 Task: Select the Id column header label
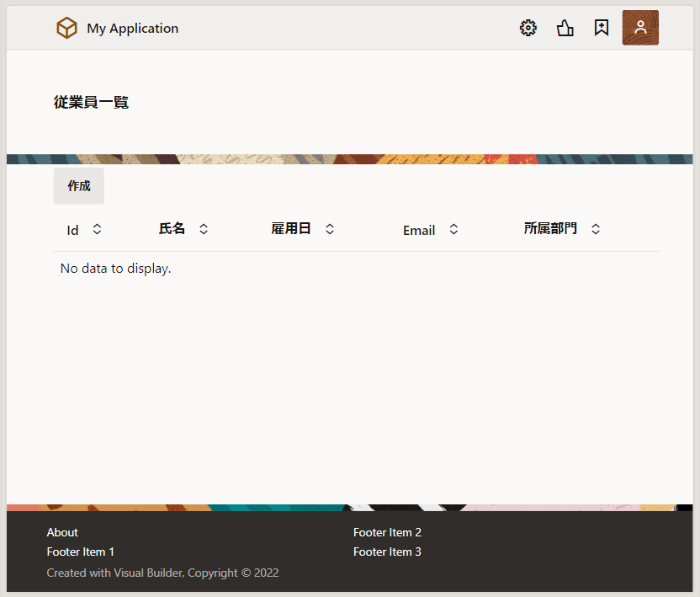pos(73,230)
